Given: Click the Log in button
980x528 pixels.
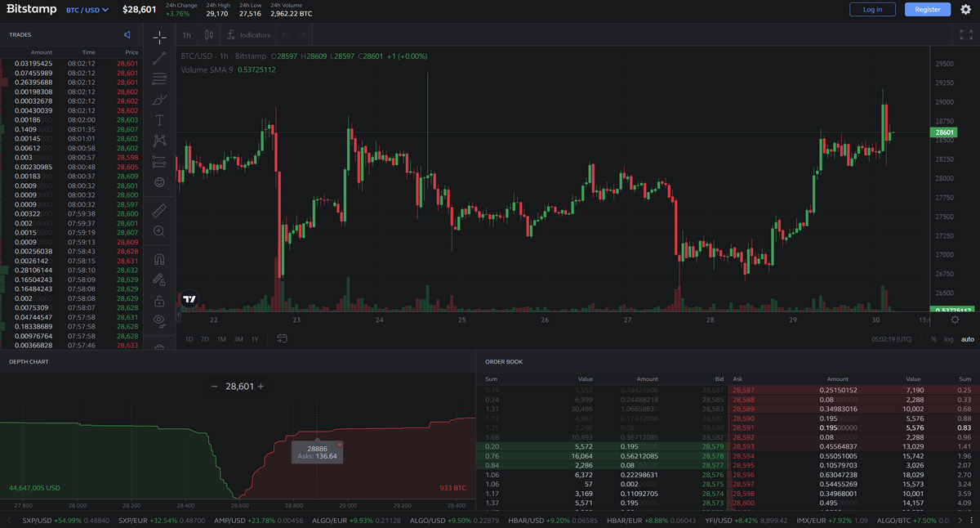Looking at the screenshot, I should point(872,10).
